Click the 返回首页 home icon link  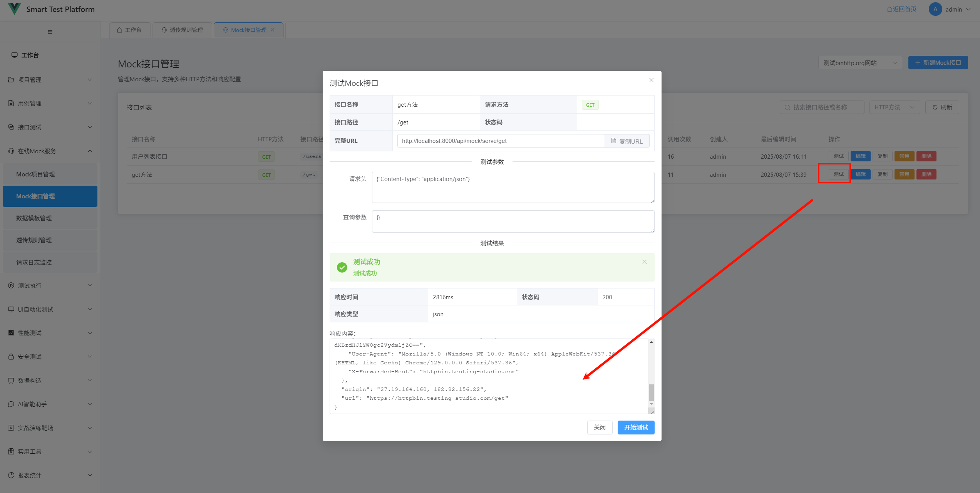tap(901, 9)
